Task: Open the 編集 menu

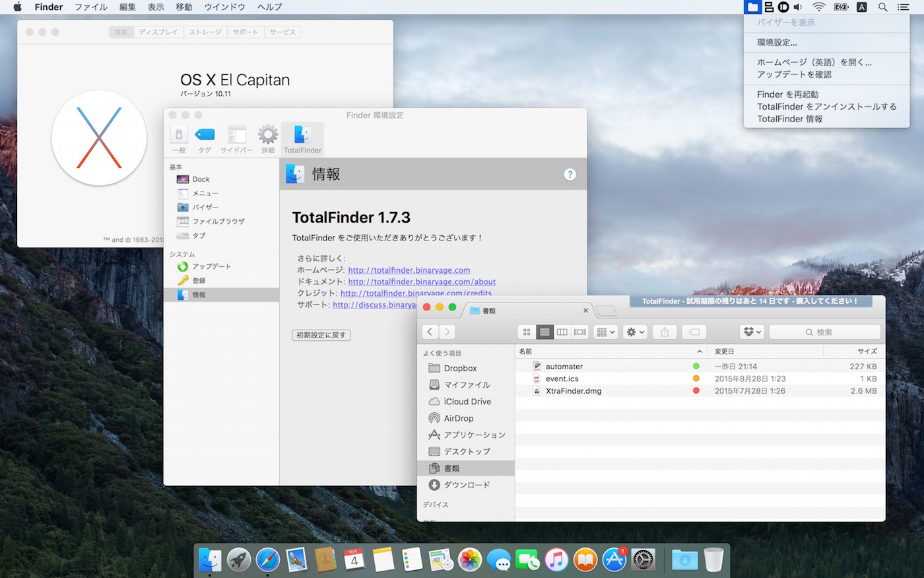Action: (127, 7)
